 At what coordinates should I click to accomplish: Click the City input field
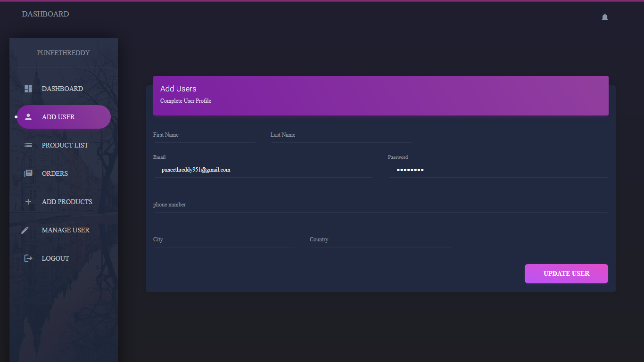tap(223, 239)
